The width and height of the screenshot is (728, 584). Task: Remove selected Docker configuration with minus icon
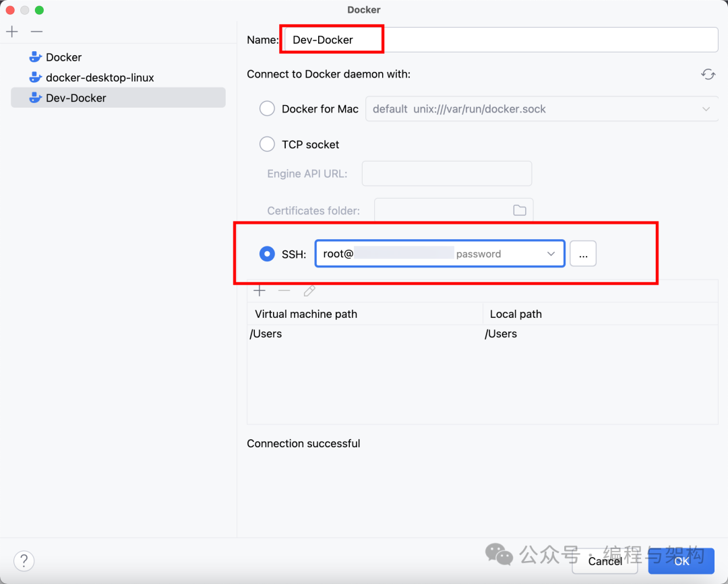click(x=36, y=32)
